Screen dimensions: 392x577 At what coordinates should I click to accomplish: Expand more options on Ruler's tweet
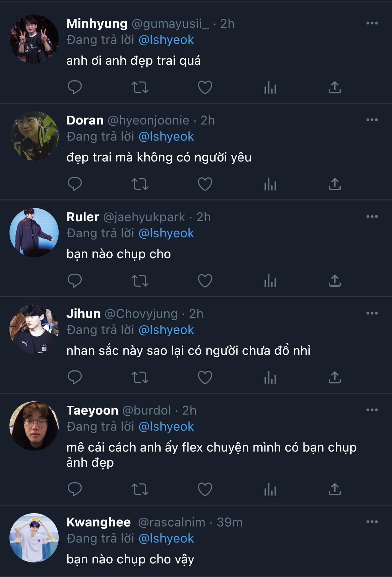[x=372, y=217]
